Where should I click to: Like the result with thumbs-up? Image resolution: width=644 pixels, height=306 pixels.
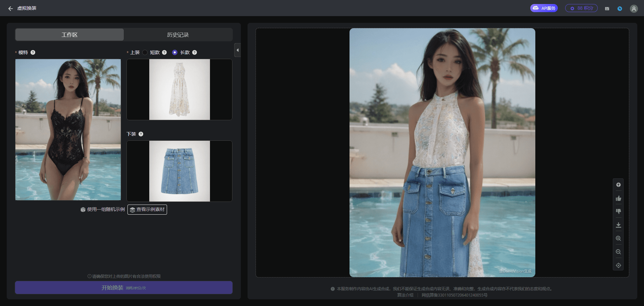point(618,198)
